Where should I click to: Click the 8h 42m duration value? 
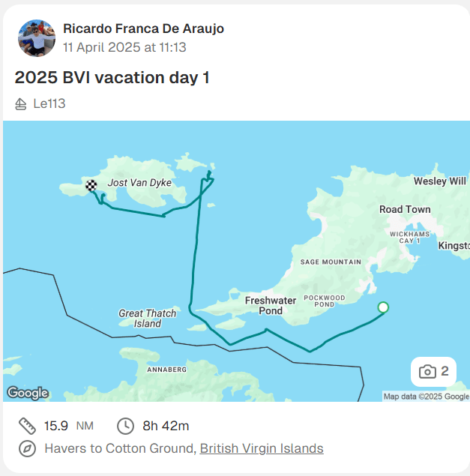(x=166, y=426)
